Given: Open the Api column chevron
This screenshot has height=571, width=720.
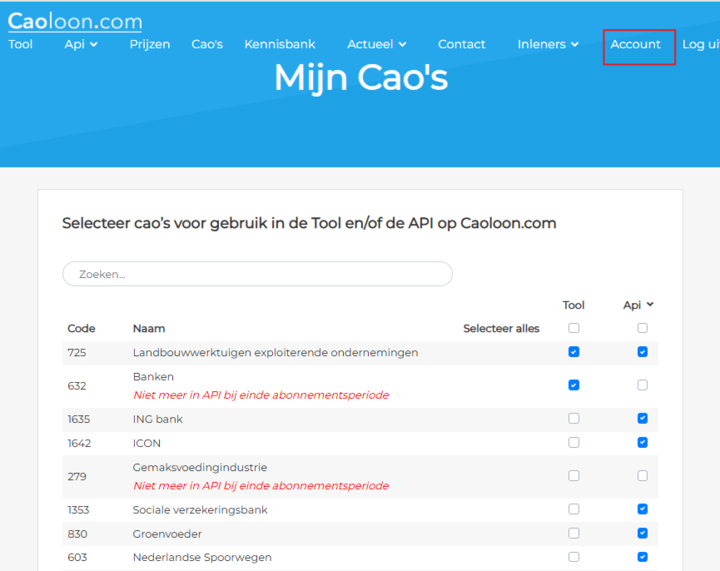Looking at the screenshot, I should point(651,305).
